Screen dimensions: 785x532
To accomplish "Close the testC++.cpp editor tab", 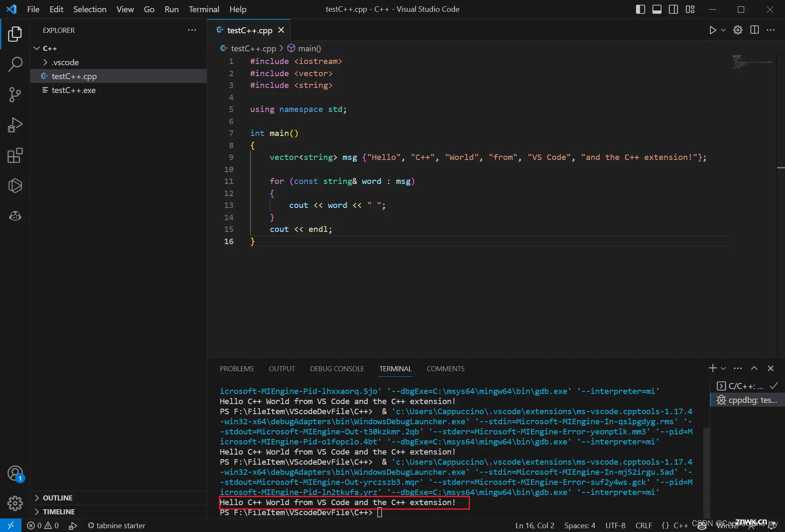I will click(x=281, y=30).
